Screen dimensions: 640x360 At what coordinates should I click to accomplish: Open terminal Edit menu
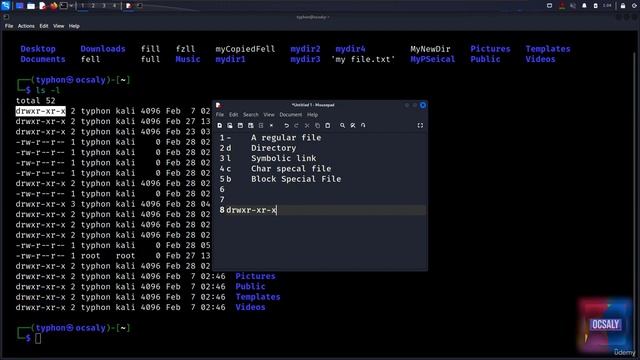pos(44,26)
